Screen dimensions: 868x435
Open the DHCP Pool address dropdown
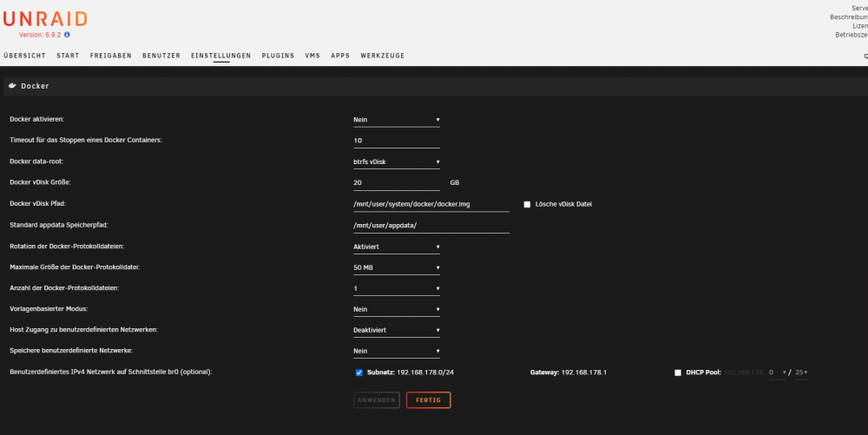click(777, 372)
